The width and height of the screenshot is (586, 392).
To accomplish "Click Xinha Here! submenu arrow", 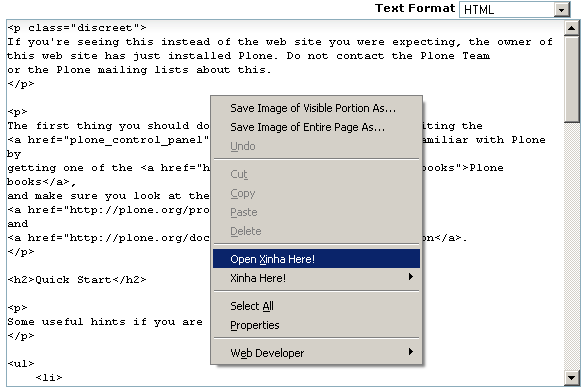I will pyautogui.click(x=411, y=277).
